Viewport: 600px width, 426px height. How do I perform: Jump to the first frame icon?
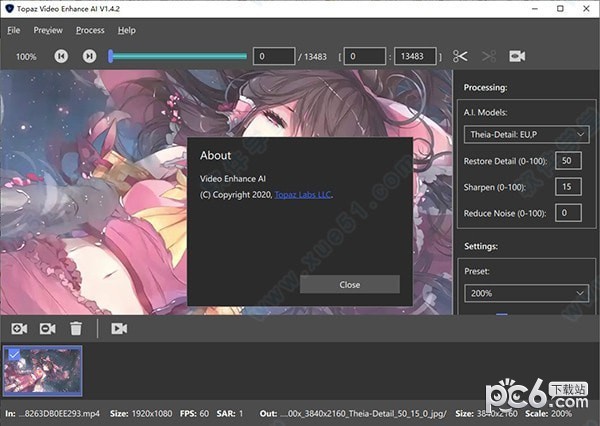(61, 56)
